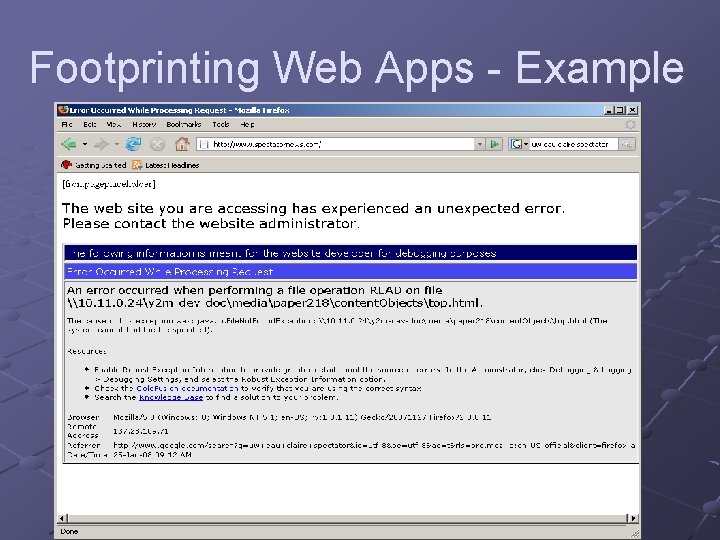The height and width of the screenshot is (540, 720).
Task: Click the greyed Stop loading icon
Action: point(158,145)
